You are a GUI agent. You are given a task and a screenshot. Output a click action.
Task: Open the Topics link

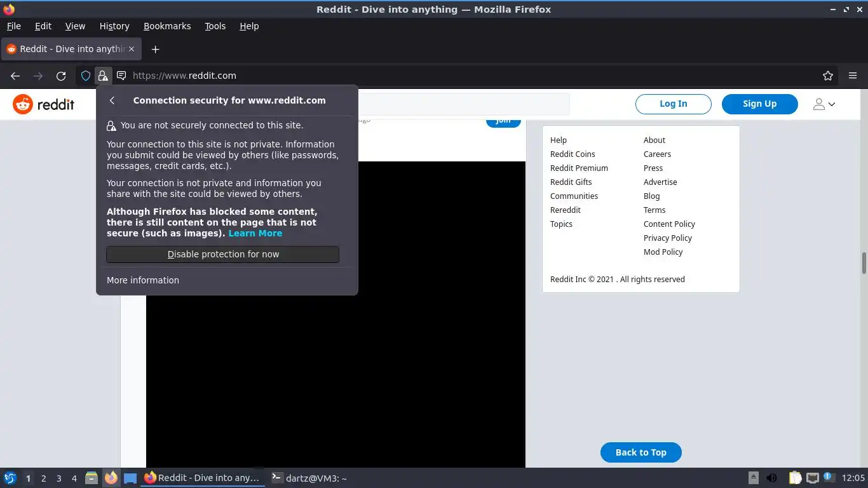coord(561,224)
